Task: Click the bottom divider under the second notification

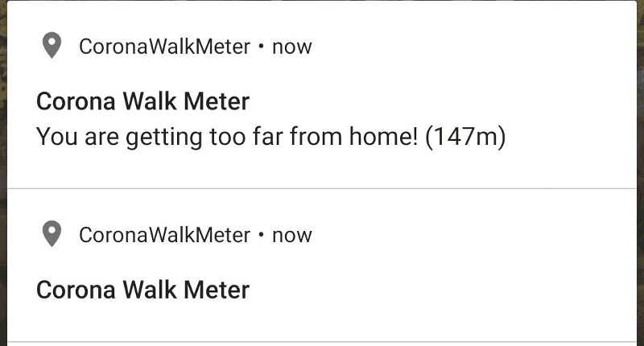Action: [x=322, y=341]
